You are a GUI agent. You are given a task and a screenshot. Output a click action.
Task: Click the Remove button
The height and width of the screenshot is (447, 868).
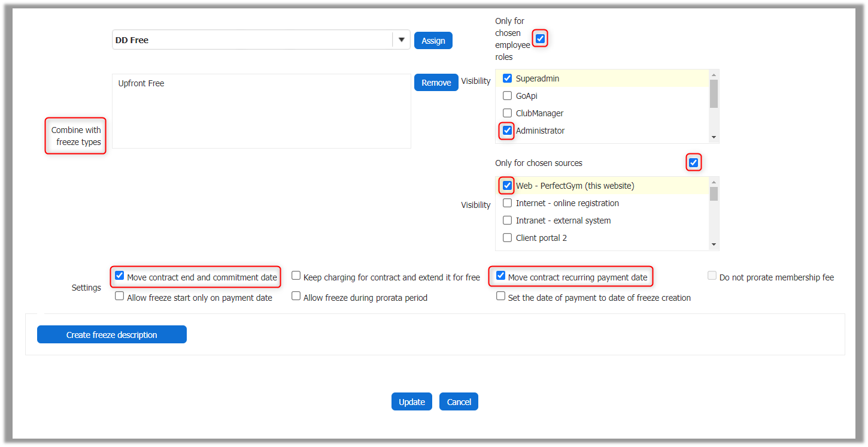[x=436, y=83]
